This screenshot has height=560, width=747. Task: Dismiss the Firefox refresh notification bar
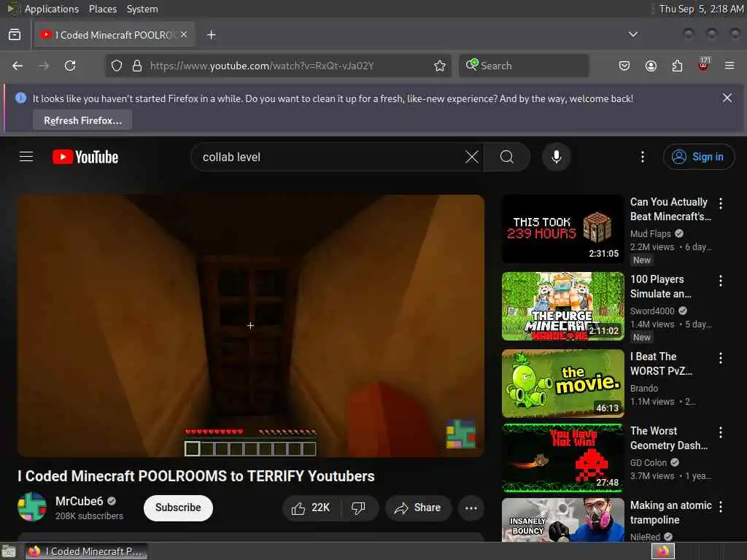pyautogui.click(x=727, y=98)
